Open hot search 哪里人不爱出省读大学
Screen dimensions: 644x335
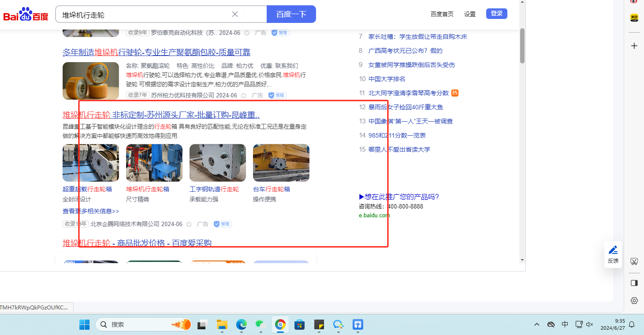click(399, 149)
